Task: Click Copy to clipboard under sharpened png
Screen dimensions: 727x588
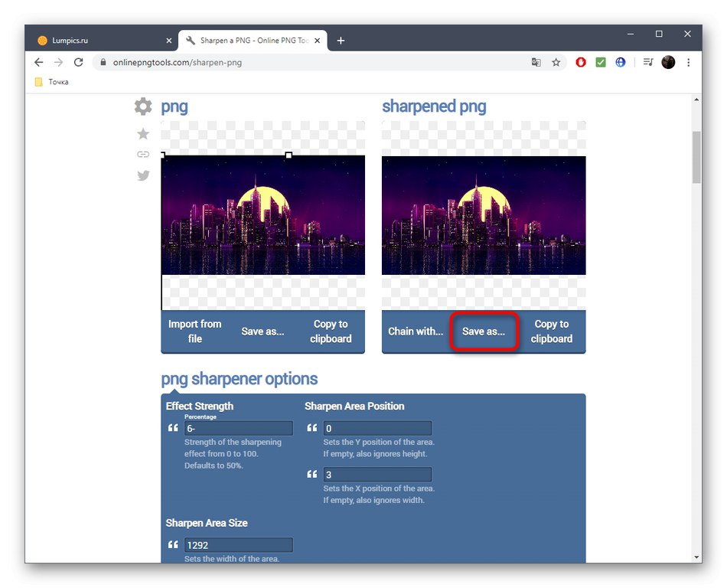Action: [551, 332]
